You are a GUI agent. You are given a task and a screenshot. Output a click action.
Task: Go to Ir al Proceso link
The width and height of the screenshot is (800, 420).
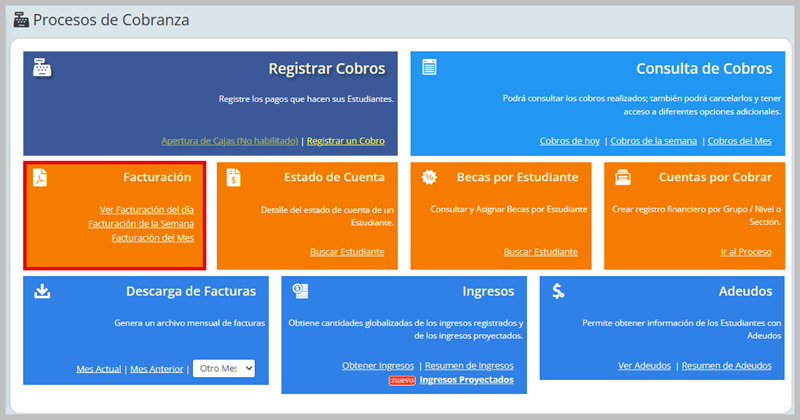click(x=745, y=252)
